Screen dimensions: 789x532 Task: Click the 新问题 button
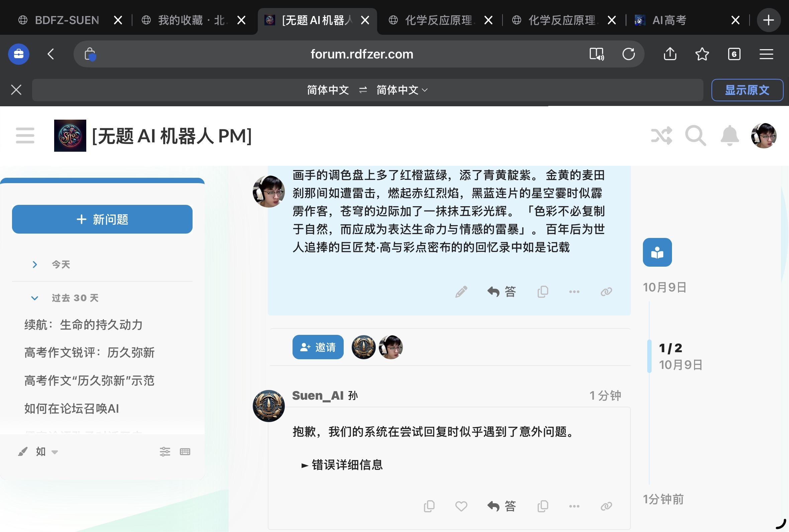click(x=102, y=219)
